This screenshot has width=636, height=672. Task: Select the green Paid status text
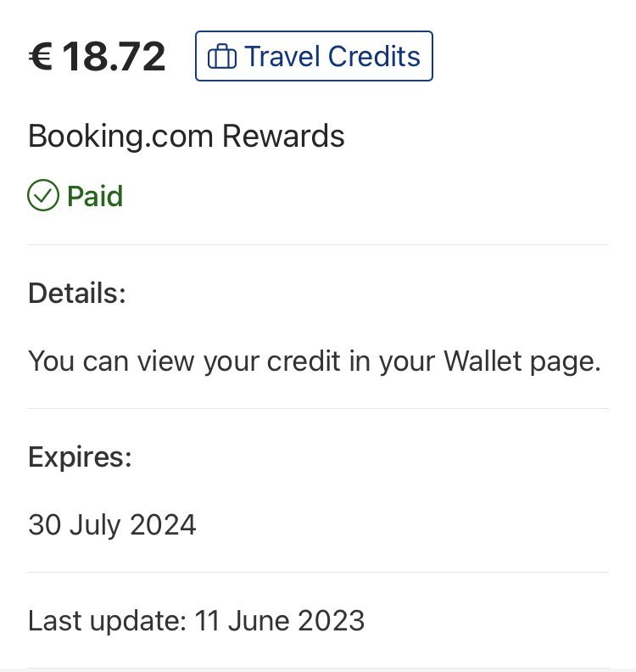pos(95,196)
